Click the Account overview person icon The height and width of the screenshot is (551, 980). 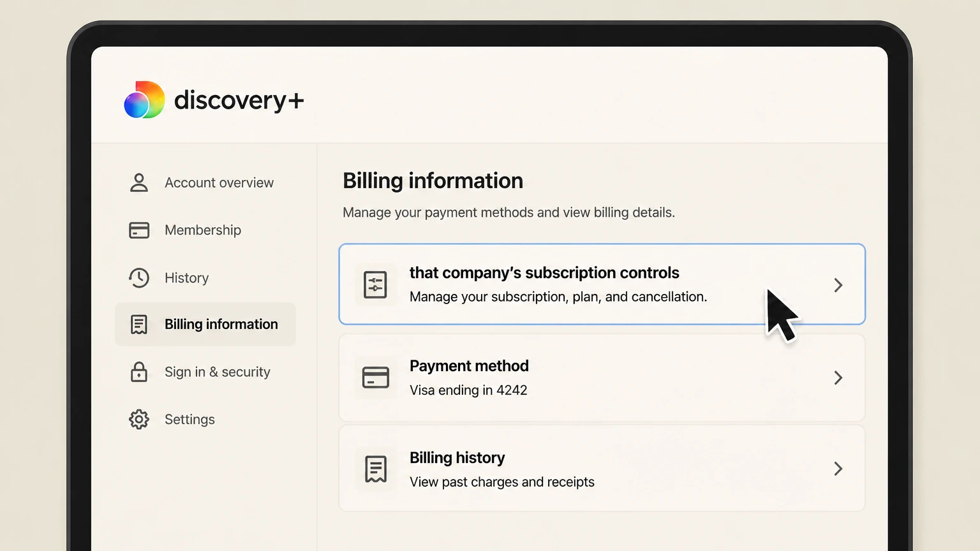coord(138,182)
